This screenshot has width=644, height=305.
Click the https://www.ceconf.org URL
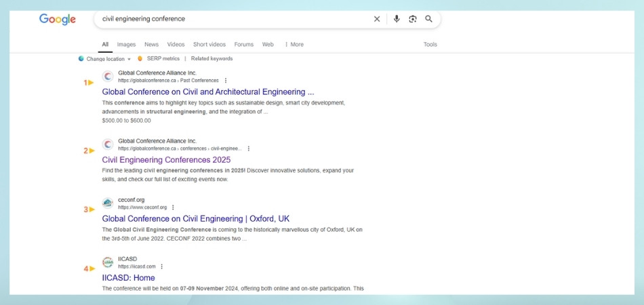(142, 207)
